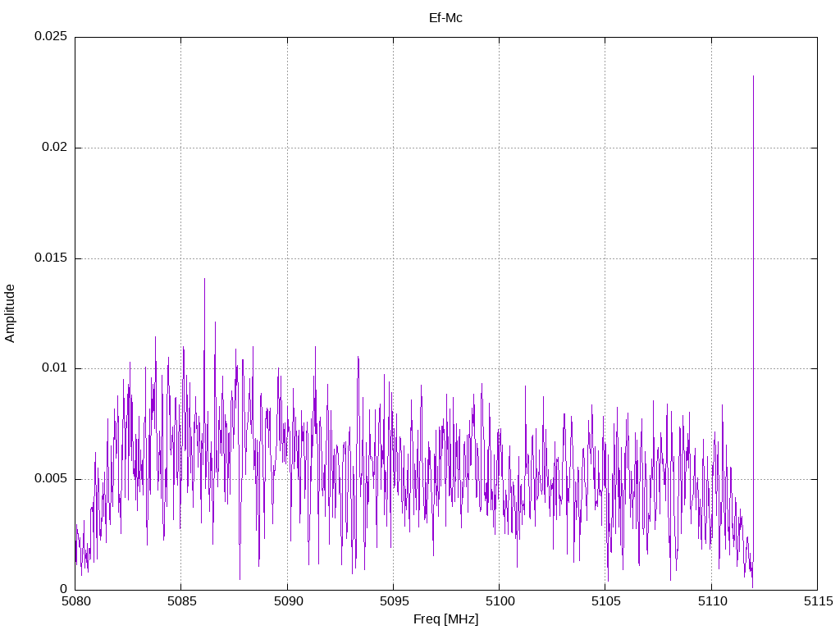Click the 0 y-axis tick label

pos(63,589)
